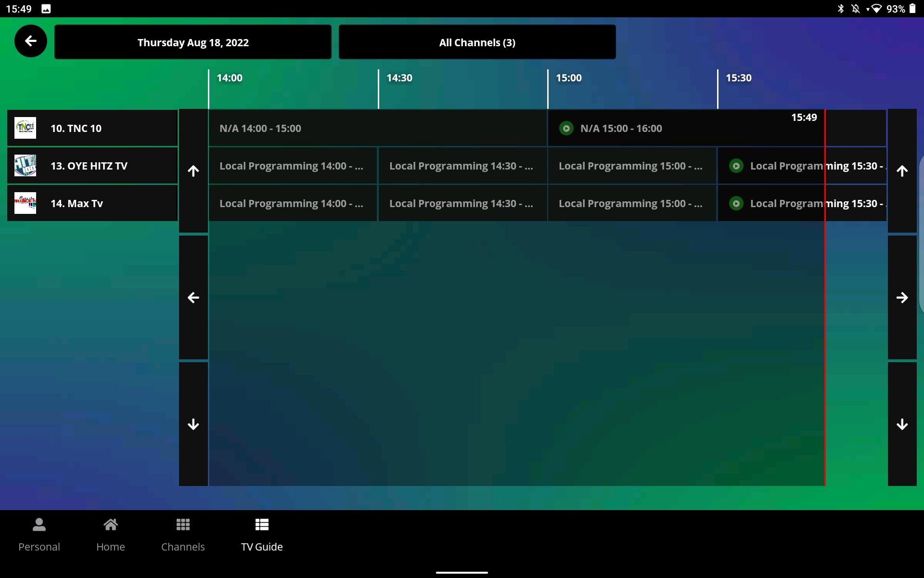Open the All Channels (3) filter
Screen dimensions: 924x578
coord(477,42)
